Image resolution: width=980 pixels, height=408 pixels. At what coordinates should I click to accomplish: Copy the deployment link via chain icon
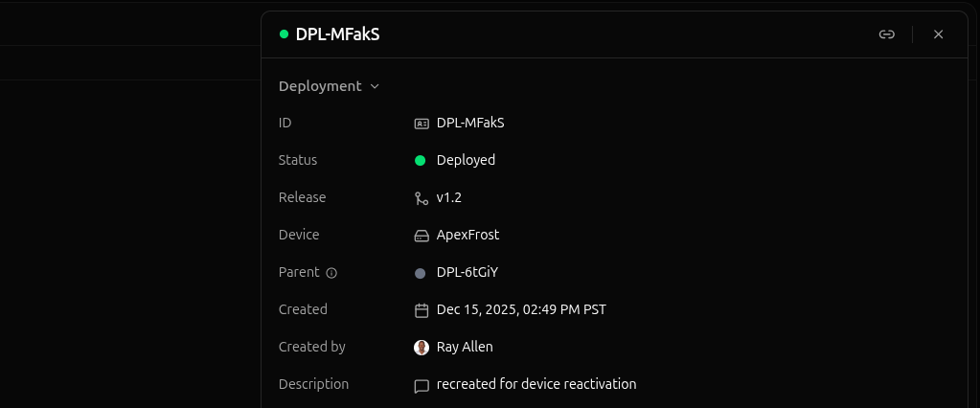tap(887, 34)
